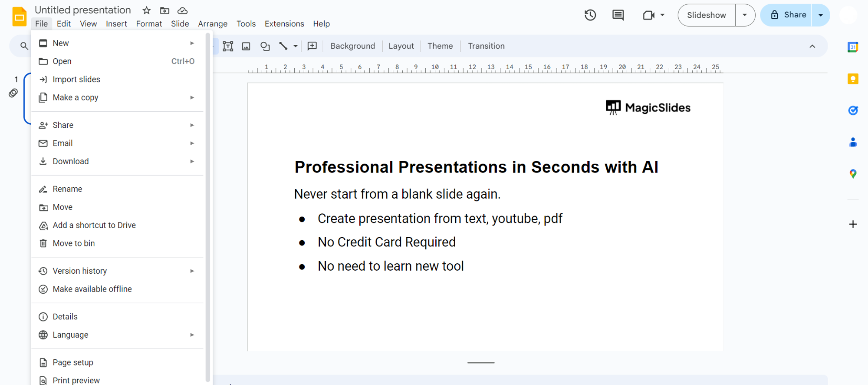Choose Add a shortcut to Drive
868x385 pixels.
[x=117, y=225]
